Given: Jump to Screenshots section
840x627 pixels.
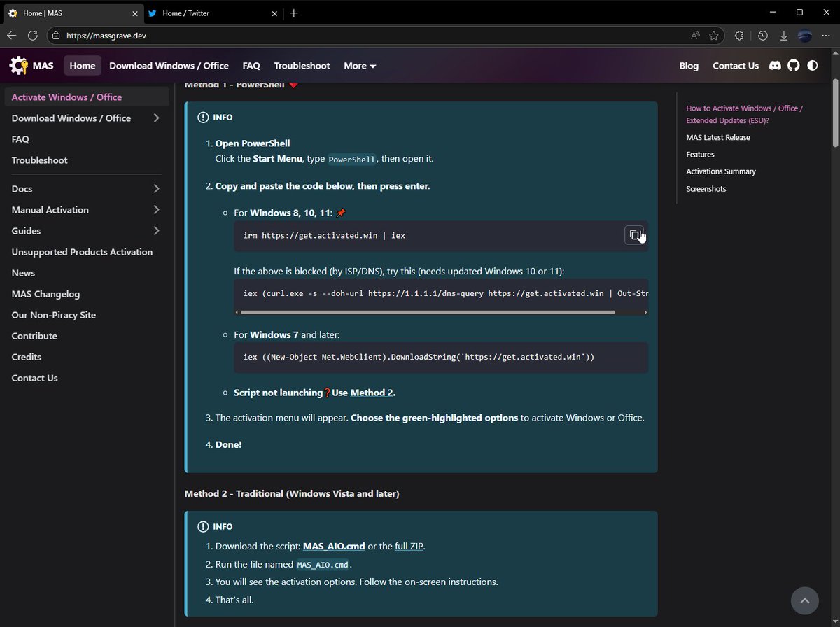Looking at the screenshot, I should (x=706, y=189).
